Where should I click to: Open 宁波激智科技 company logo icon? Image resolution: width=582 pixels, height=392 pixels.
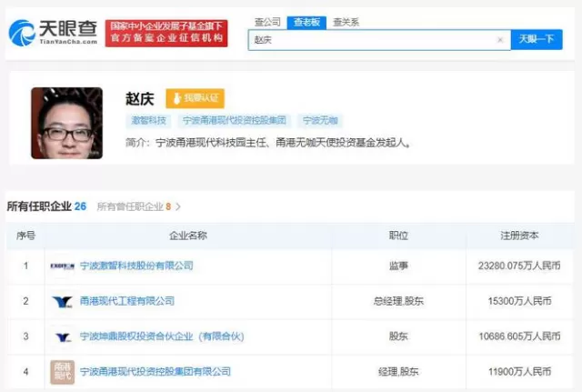tap(63, 266)
